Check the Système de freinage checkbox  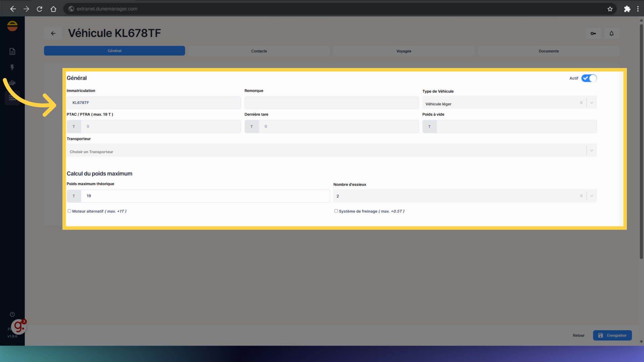pyautogui.click(x=336, y=211)
